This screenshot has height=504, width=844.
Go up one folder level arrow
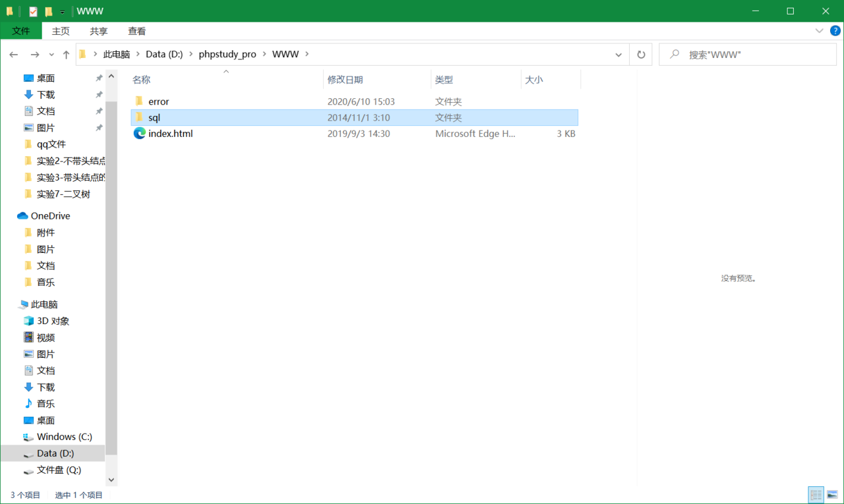[x=66, y=55]
